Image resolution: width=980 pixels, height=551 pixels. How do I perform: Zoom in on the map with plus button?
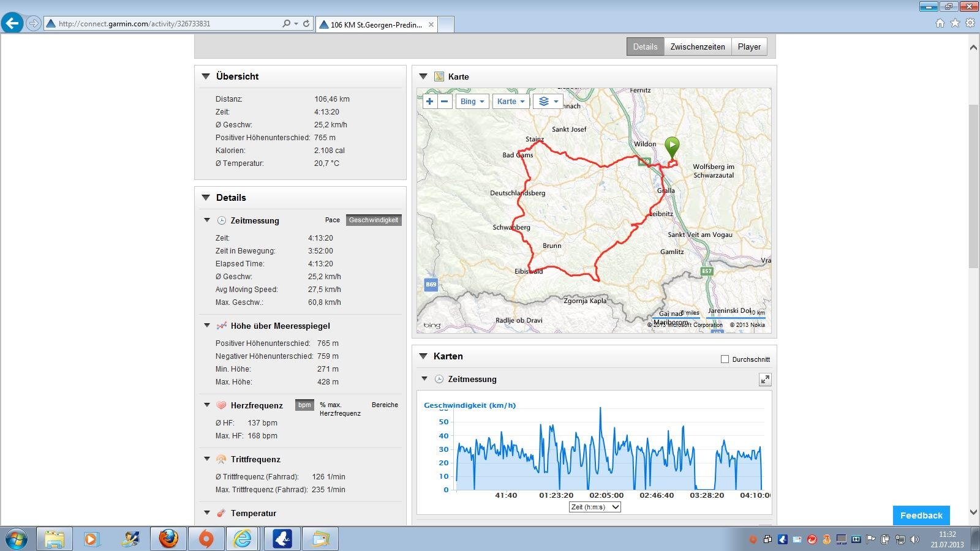pos(430,102)
